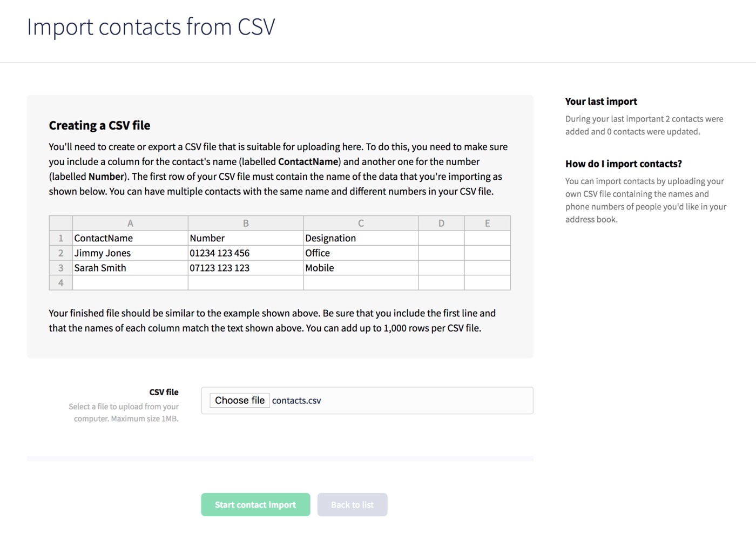Click row number 4 in the example table
The image size is (756, 534).
click(60, 282)
